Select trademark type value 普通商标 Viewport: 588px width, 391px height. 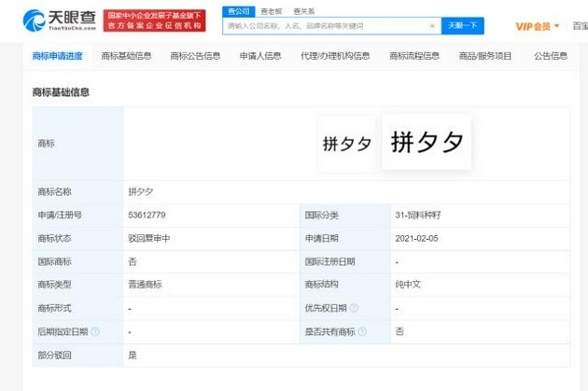145,285
